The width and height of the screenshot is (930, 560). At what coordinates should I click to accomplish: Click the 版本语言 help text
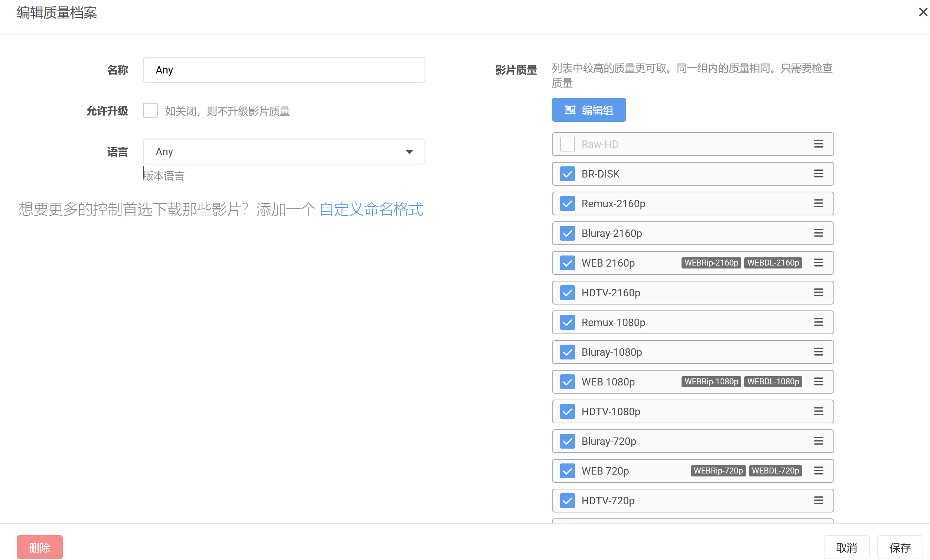pos(164,176)
